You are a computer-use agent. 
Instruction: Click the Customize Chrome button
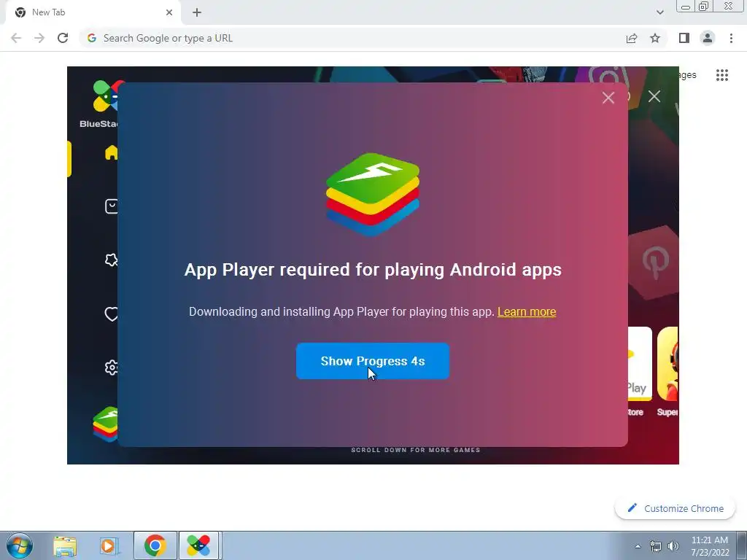pos(675,508)
